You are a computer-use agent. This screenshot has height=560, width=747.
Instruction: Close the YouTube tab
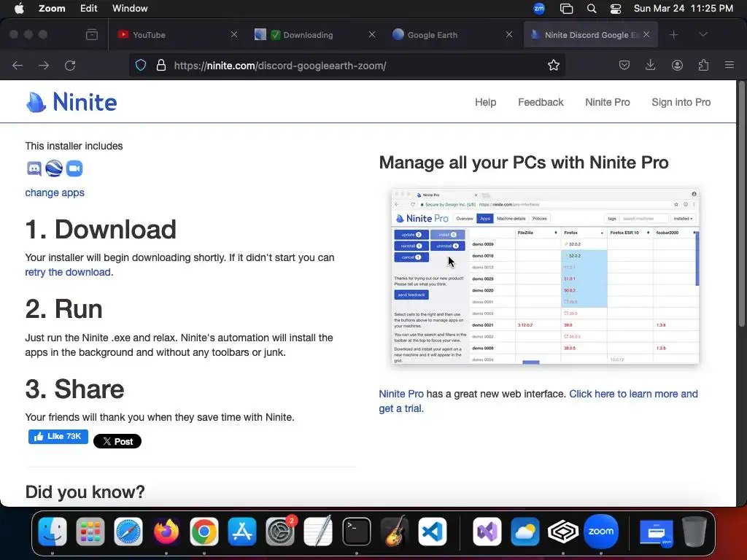point(234,35)
